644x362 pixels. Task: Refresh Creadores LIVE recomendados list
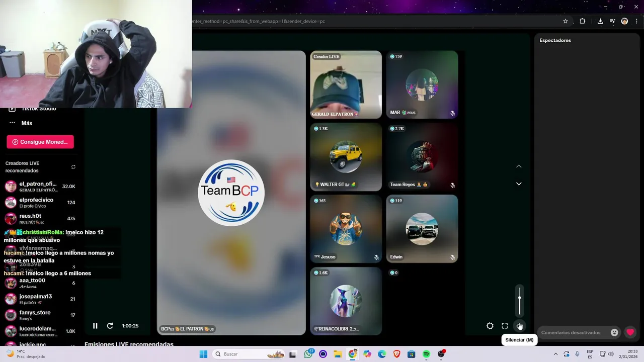click(x=73, y=167)
